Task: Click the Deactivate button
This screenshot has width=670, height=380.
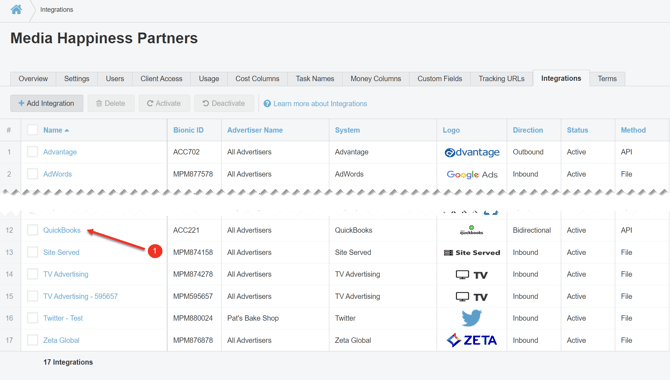Action: point(224,103)
